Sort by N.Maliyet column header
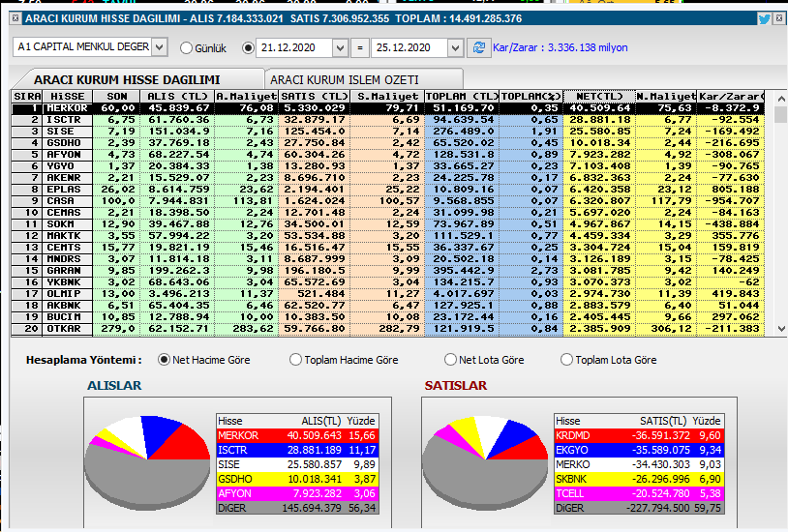788x532 pixels. point(666,97)
